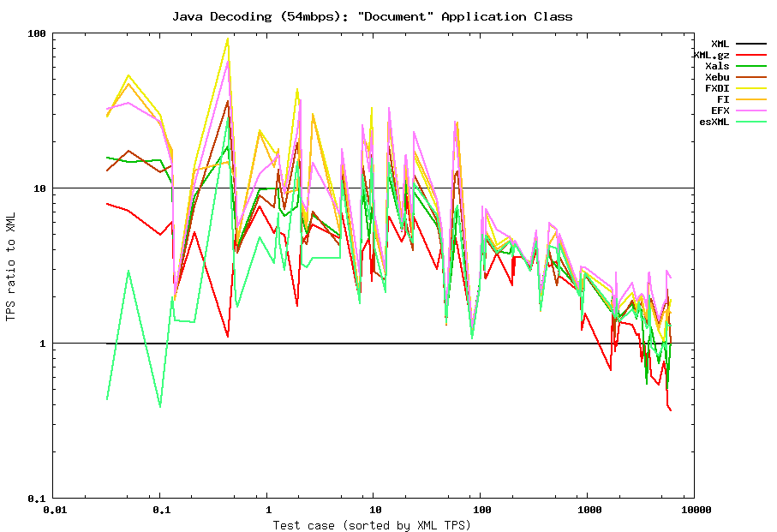Click the pink EFX legend line sample
The image size is (777, 532).
[x=750, y=111]
